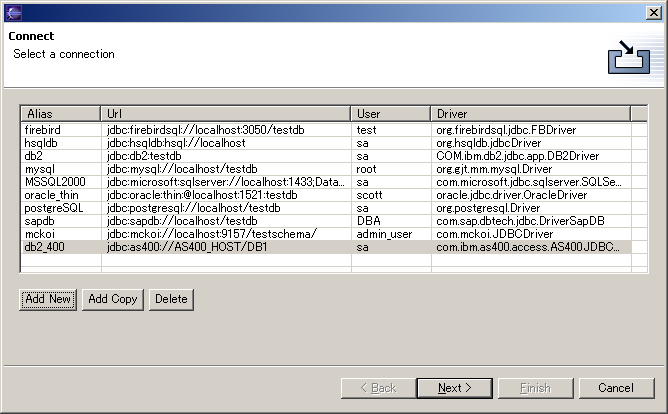Click the org.postgresql.Driver cell
Viewport: 668px width, 414px height.
tap(488, 208)
